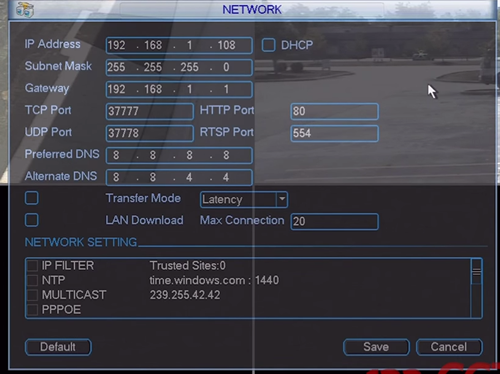
Task: Click the Save button
Action: coord(376,347)
